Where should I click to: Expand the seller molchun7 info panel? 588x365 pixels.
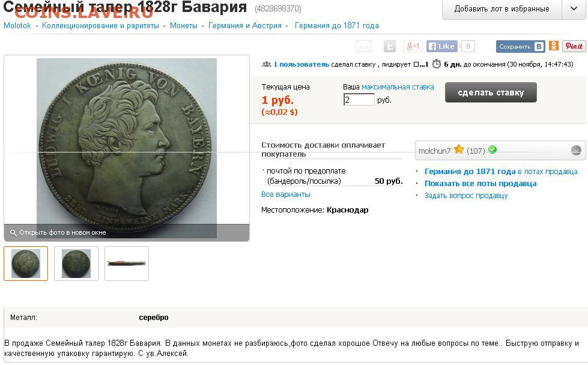click(x=576, y=151)
